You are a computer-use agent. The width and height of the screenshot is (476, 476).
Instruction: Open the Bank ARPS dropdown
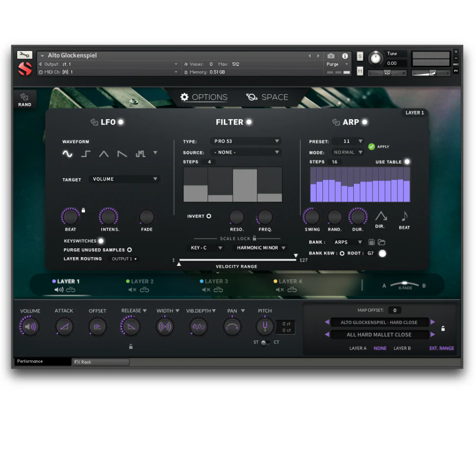click(x=348, y=242)
